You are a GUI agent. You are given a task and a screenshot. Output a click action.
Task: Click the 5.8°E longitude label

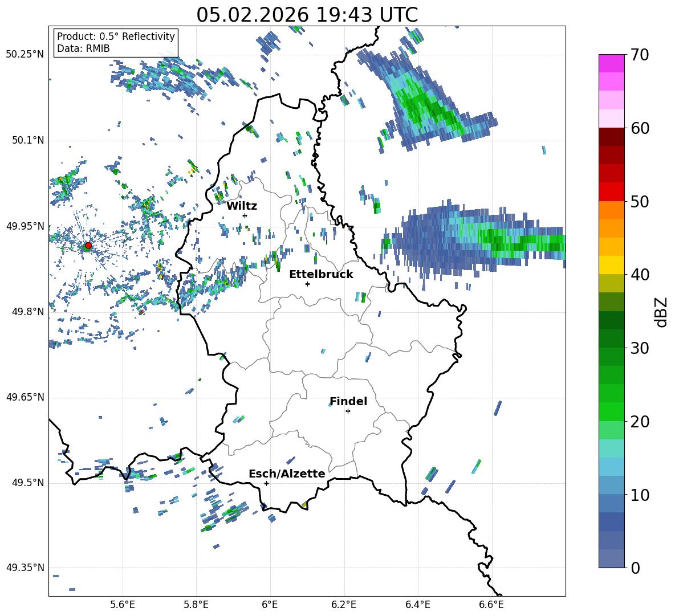pyautogui.click(x=196, y=605)
